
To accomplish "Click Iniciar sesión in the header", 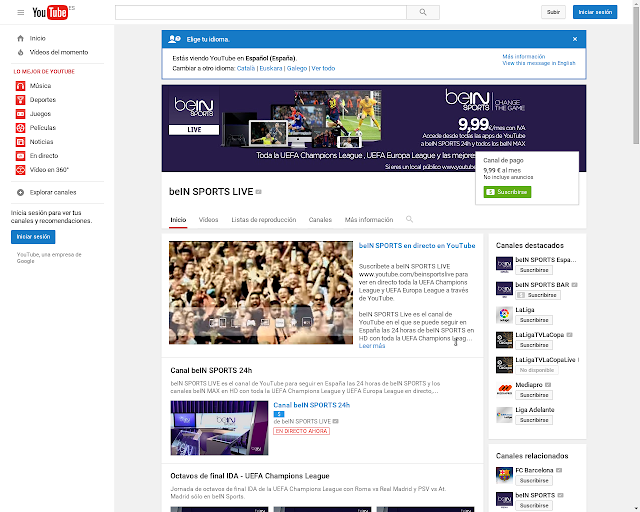I will [x=595, y=12].
